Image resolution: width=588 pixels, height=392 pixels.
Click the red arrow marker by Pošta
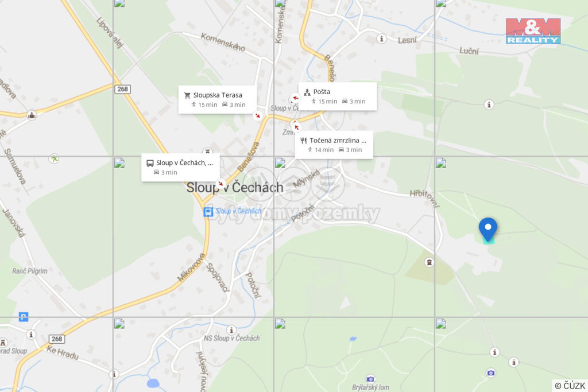[x=295, y=99]
